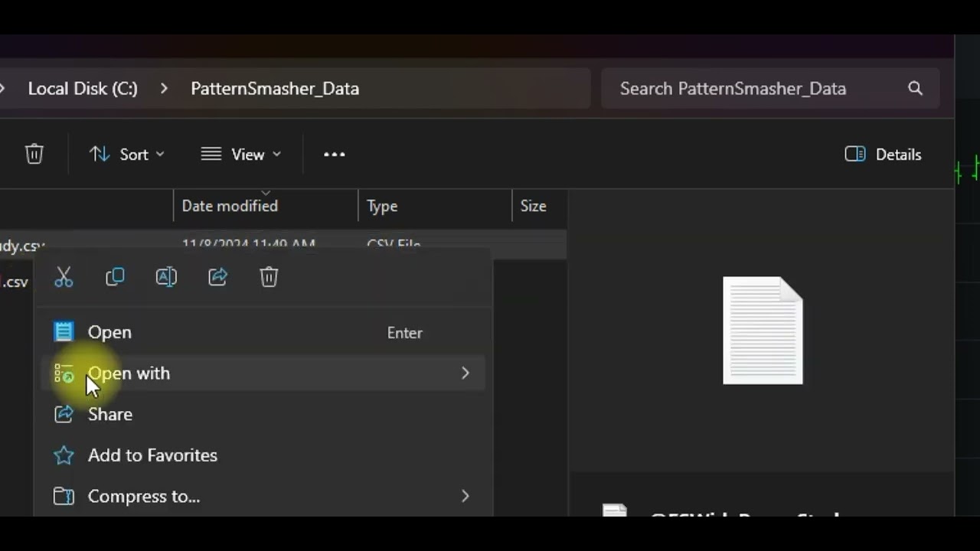Sort by Date modified column header
980x551 pixels.
(266, 206)
